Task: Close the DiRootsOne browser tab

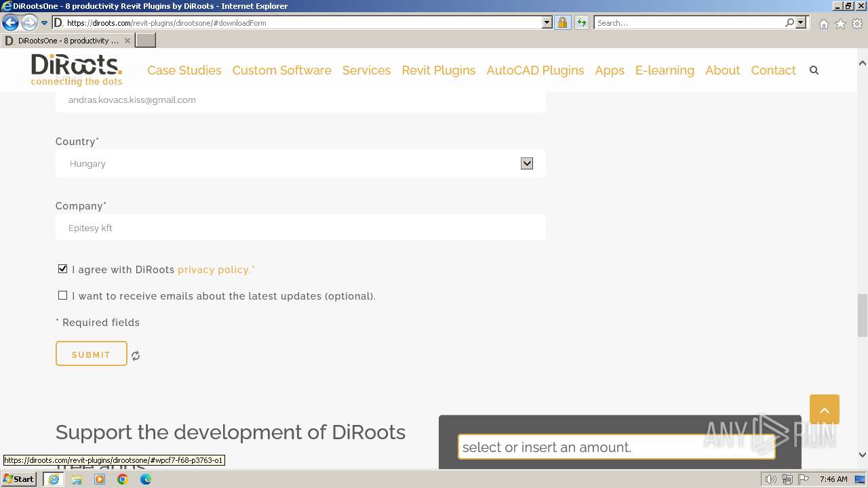Action: 127,41
